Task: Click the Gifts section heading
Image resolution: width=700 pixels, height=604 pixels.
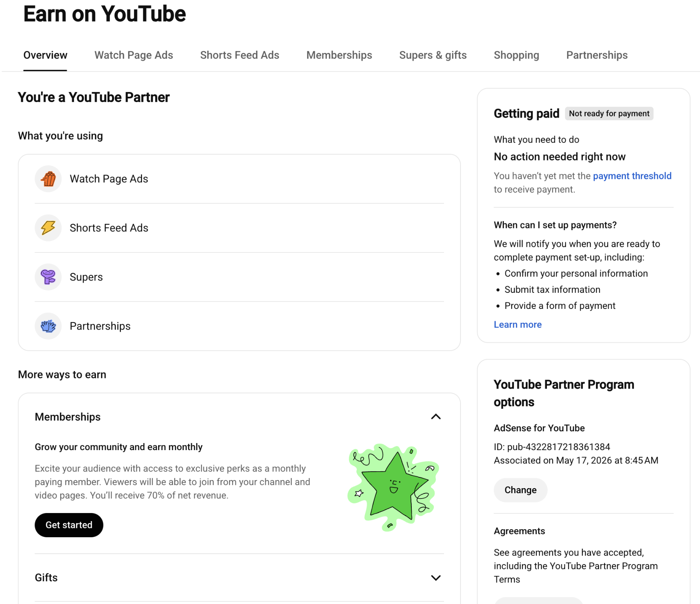Action: pos(46,578)
